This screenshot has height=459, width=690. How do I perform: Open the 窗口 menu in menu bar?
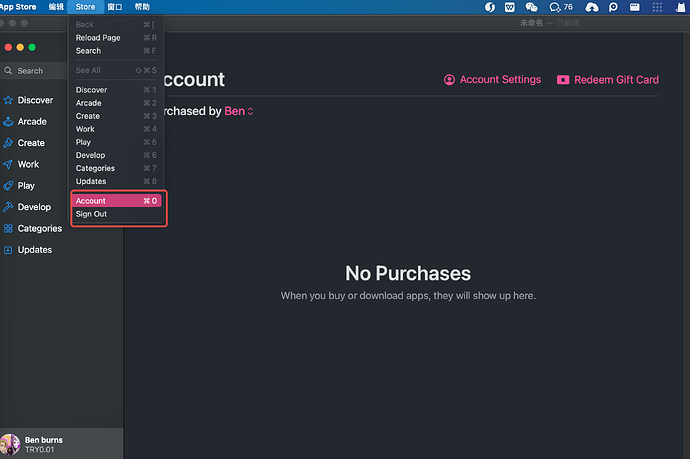coord(115,7)
